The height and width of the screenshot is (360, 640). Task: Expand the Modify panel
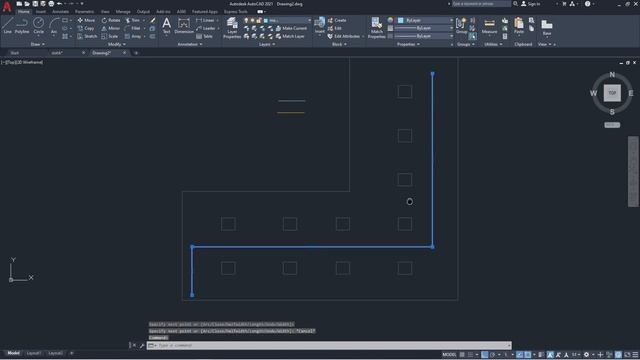pyautogui.click(x=116, y=44)
